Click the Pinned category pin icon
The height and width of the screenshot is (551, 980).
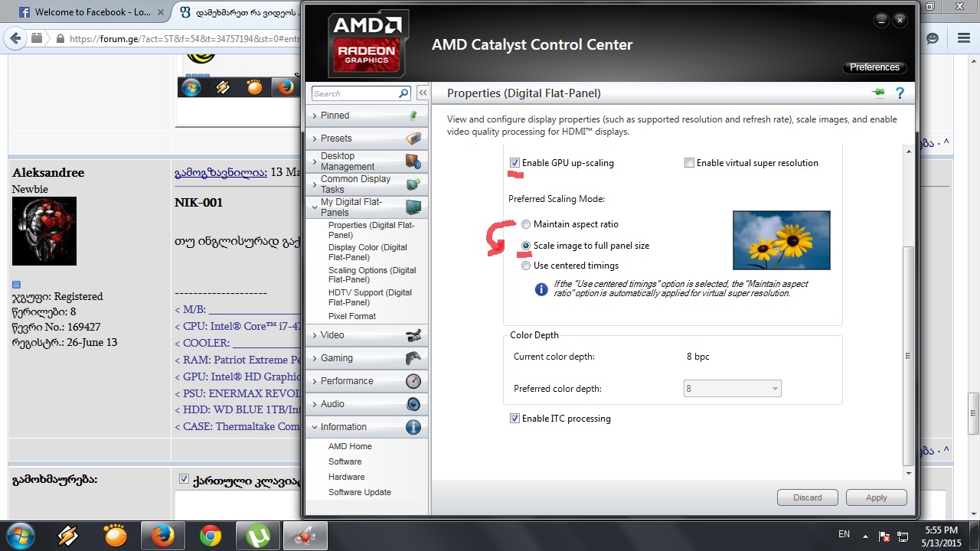click(x=413, y=116)
